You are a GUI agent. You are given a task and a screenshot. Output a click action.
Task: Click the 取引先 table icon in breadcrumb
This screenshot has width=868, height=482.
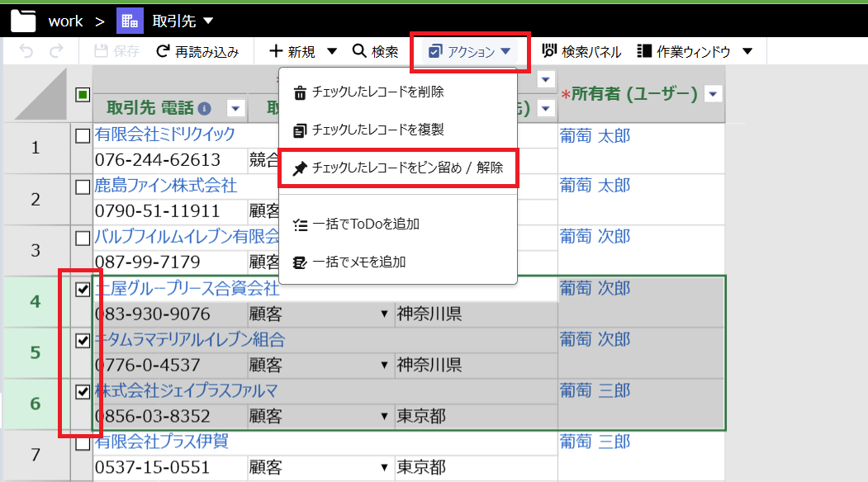click(130, 21)
